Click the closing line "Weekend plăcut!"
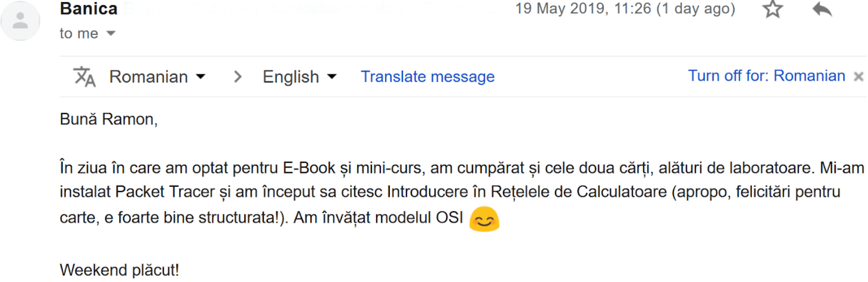This screenshot has height=282, width=868. click(x=119, y=270)
